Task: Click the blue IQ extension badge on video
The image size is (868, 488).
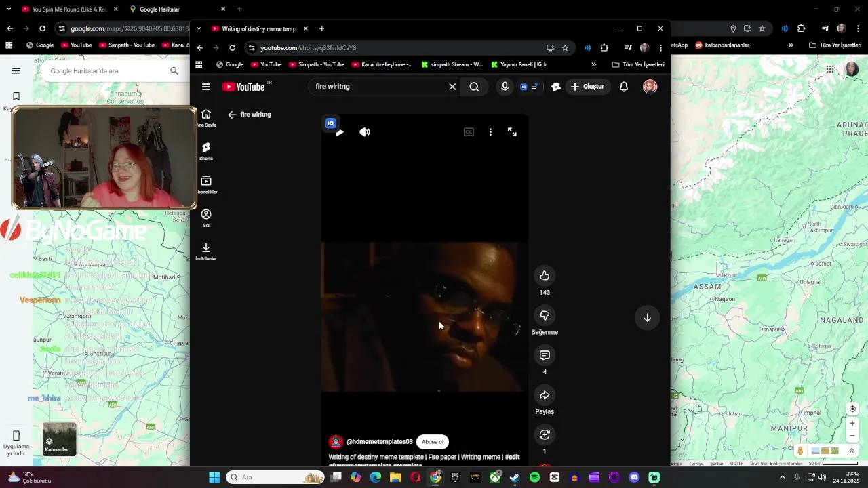Action: [x=331, y=123]
